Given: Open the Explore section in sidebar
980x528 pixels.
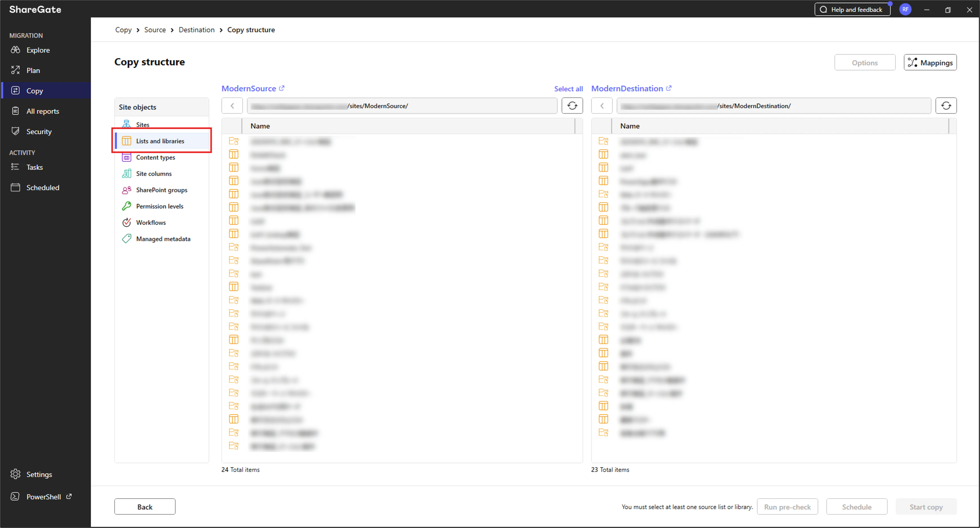Looking at the screenshot, I should pyautogui.click(x=38, y=50).
